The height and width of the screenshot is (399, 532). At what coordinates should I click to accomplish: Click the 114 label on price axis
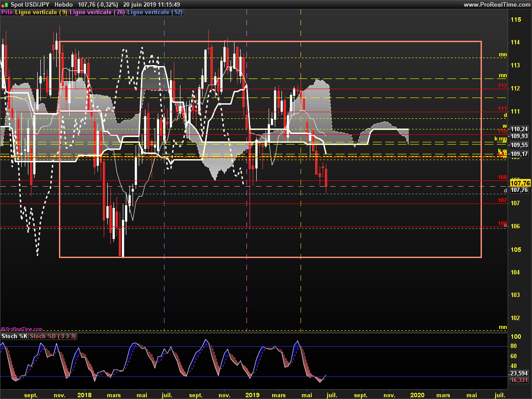pyautogui.click(x=516, y=43)
